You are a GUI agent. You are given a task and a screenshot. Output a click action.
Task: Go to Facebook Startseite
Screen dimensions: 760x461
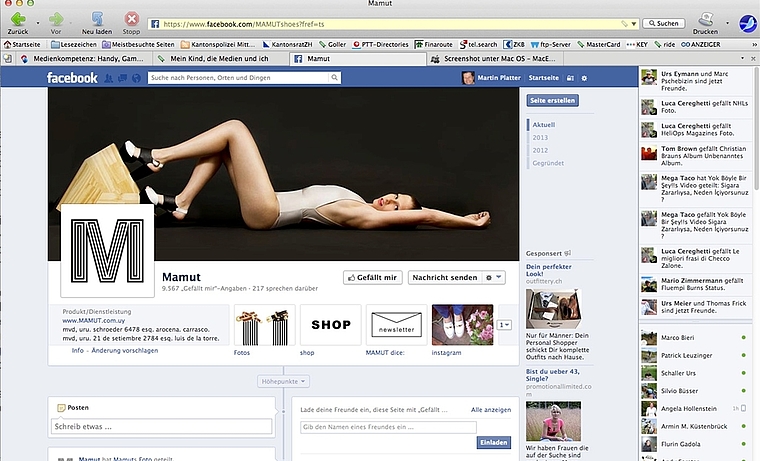click(543, 78)
